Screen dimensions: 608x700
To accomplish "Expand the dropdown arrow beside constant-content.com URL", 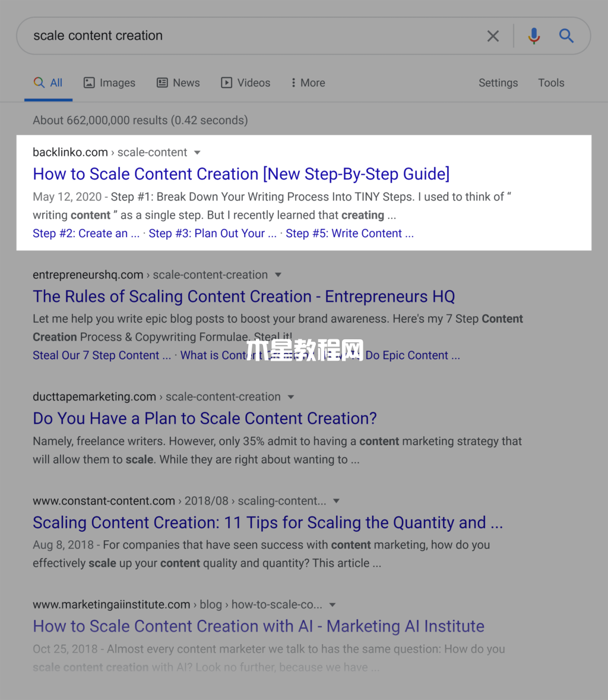I will 336,501.
